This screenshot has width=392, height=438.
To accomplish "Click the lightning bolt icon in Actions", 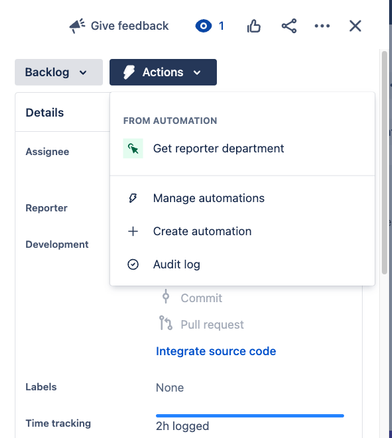I will [x=129, y=72].
